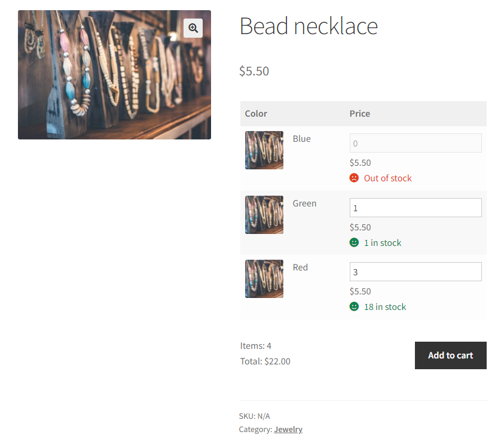Click the Red variation product thumbnail
The height and width of the screenshot is (444, 504).
pos(264,279)
